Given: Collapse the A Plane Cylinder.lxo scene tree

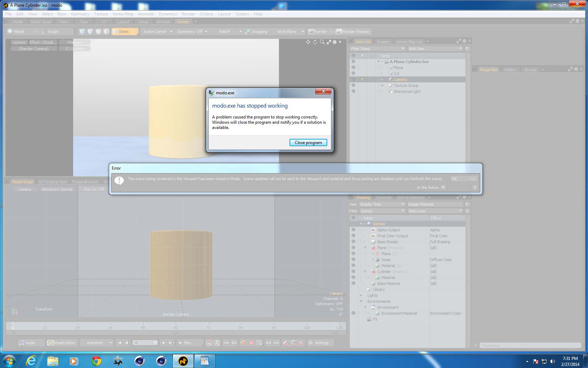Looking at the screenshot, I should click(378, 62).
